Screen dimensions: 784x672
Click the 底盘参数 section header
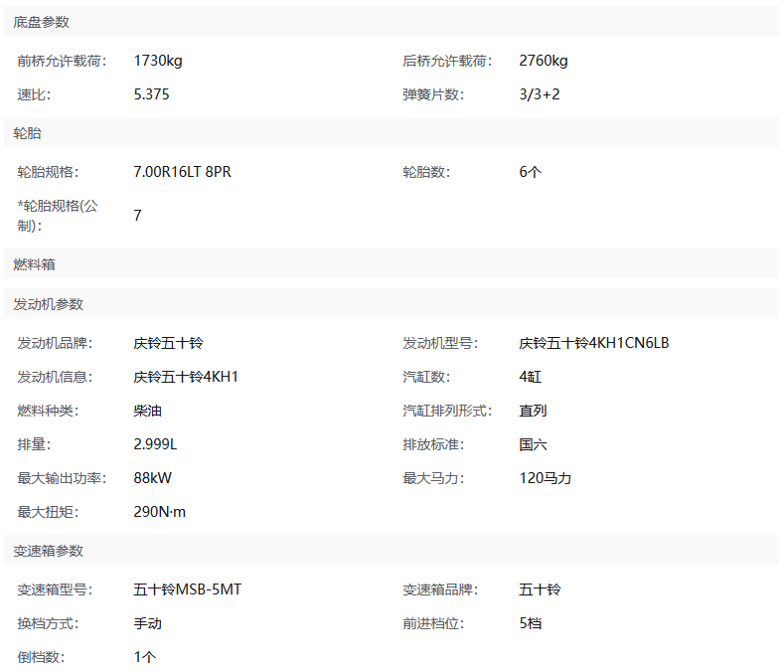(x=42, y=22)
